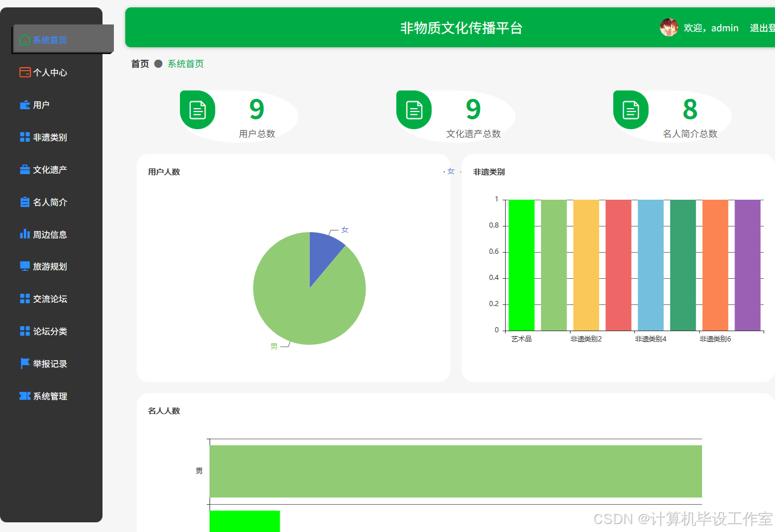Click the 文化遗产总数 label
This screenshot has width=775, height=532.
(x=473, y=134)
